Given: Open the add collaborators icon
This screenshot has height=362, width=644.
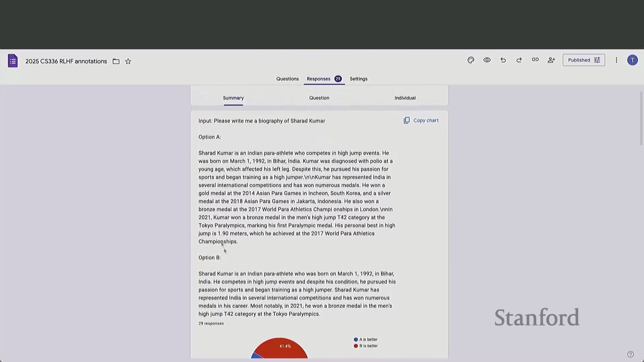Looking at the screenshot, I should tap(551, 60).
